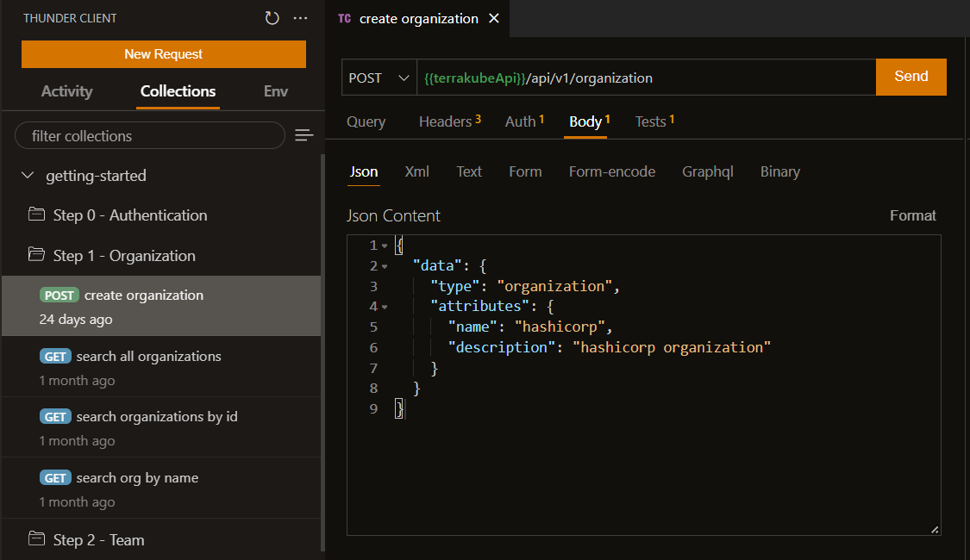The image size is (970, 560).
Task: Close the create organization tab
Action: click(494, 18)
